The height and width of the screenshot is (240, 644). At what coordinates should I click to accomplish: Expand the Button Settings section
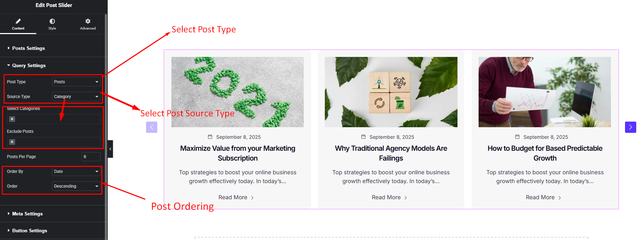[29, 231]
